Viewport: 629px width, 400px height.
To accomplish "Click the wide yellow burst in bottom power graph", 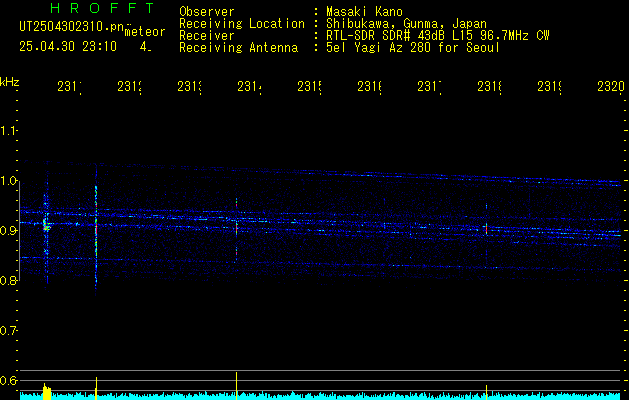I will click(x=47, y=391).
